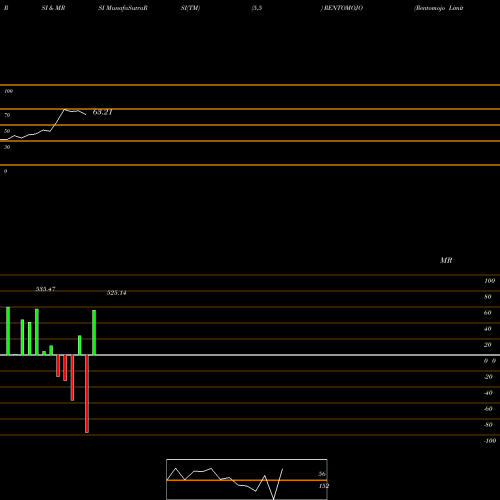Viewport: 500px width, 500px height.
Task: Click the RSI axis label 70
Action: [7, 115]
